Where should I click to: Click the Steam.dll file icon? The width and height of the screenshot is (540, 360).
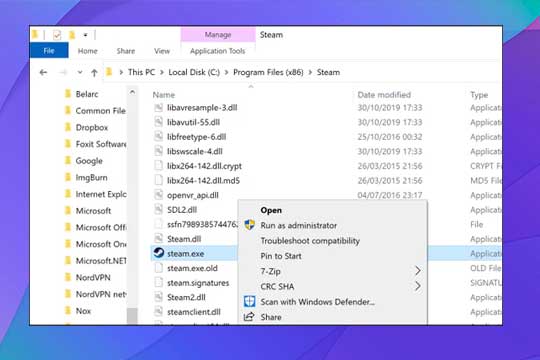pos(158,239)
